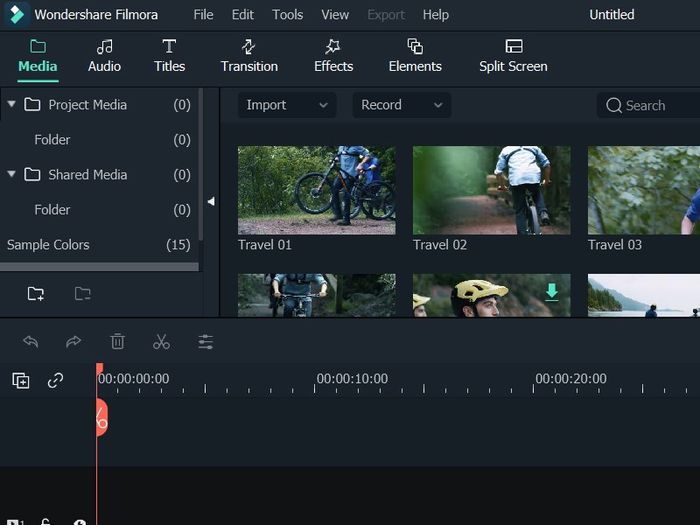Click the add new folder icon
Image resolution: width=700 pixels, height=525 pixels.
pos(36,293)
